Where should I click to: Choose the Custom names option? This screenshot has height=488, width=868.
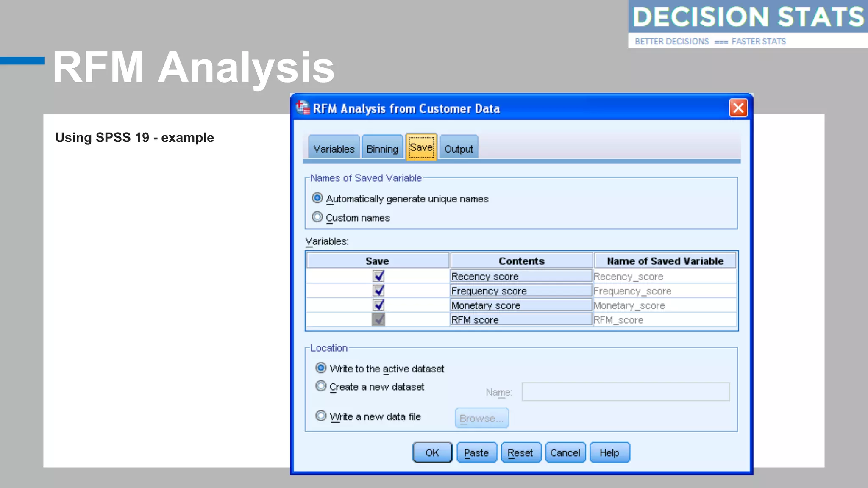tap(351, 218)
